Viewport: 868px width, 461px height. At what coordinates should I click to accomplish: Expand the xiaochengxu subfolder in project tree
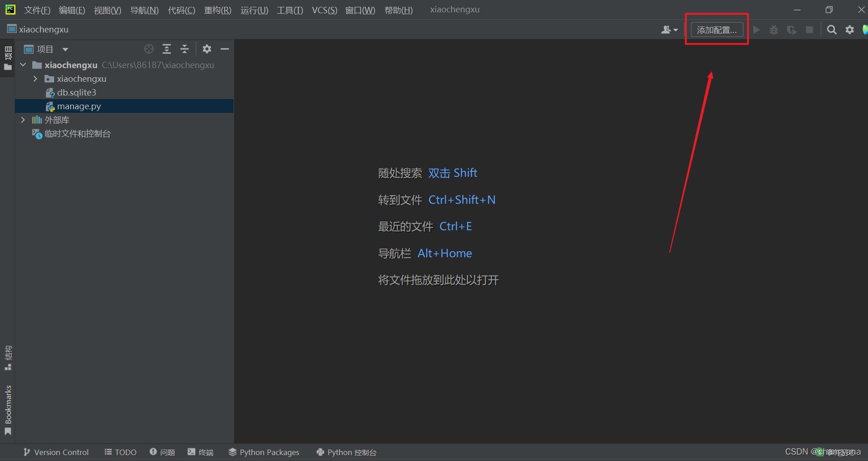35,79
